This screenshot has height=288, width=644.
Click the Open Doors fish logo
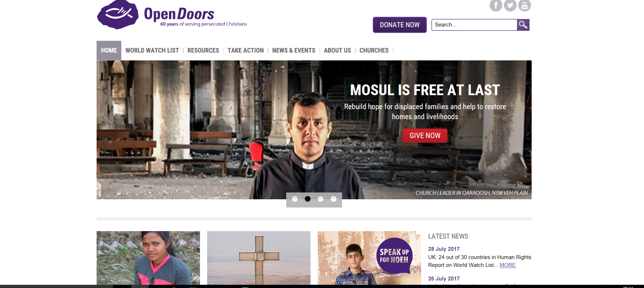(x=118, y=15)
